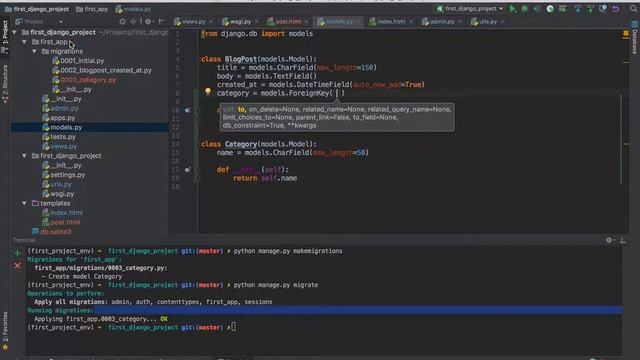Open the VCS history clock icon
The height and width of the screenshot is (360, 640).
pos(603,9)
